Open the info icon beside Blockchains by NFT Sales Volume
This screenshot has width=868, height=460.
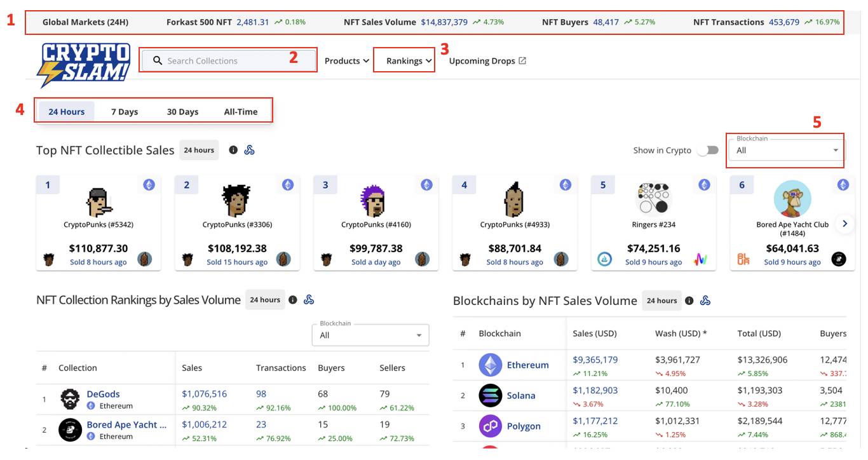(x=689, y=301)
